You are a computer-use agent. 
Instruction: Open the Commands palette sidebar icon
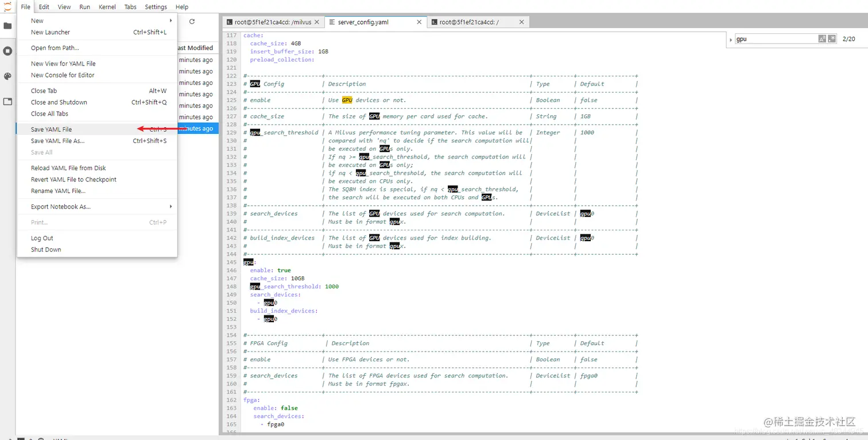click(7, 76)
